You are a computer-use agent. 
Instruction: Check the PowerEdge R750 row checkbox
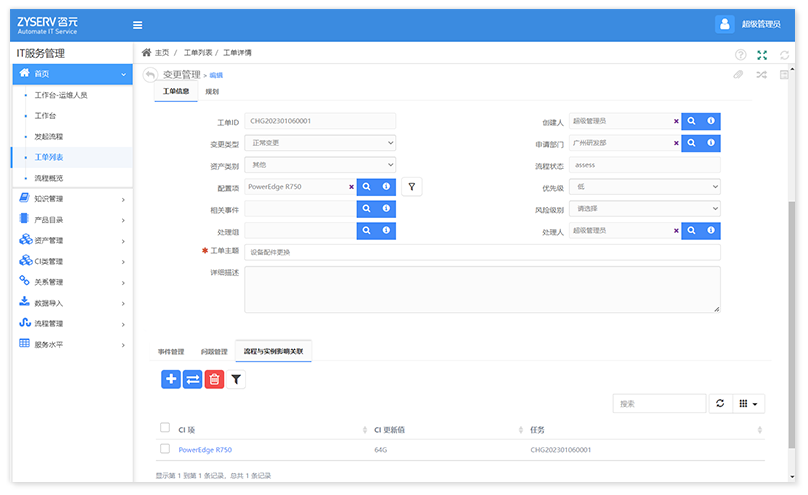tap(165, 449)
